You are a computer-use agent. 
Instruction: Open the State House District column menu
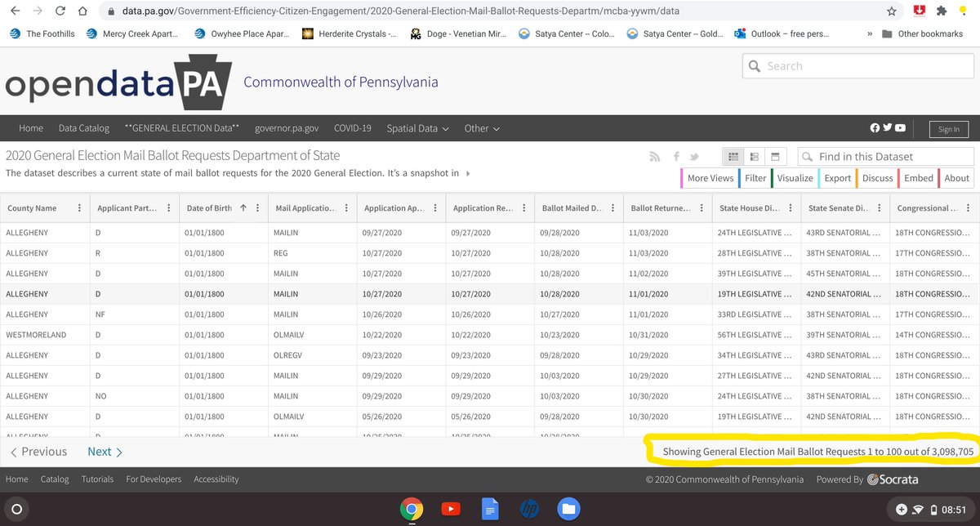coord(790,208)
